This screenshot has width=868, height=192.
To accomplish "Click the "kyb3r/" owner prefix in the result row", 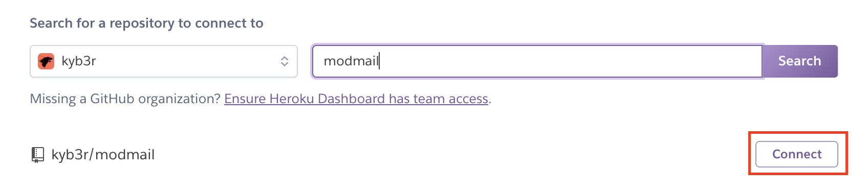I will (73, 155).
